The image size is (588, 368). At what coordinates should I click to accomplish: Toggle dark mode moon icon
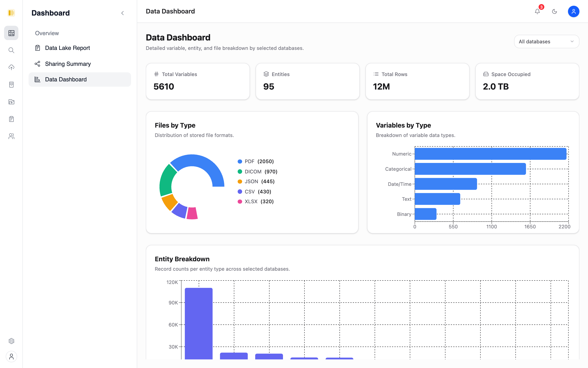(x=555, y=11)
